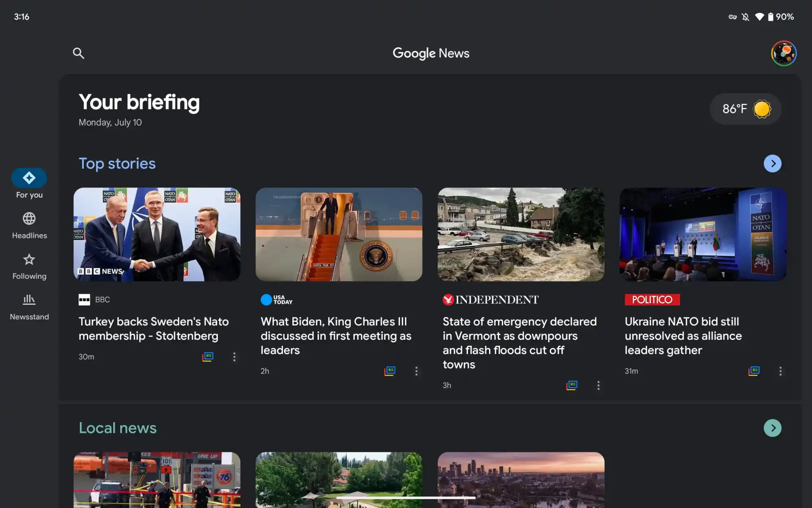Open more options for Biden King Charles story
Viewport: 812px width, 508px height.
click(416, 371)
